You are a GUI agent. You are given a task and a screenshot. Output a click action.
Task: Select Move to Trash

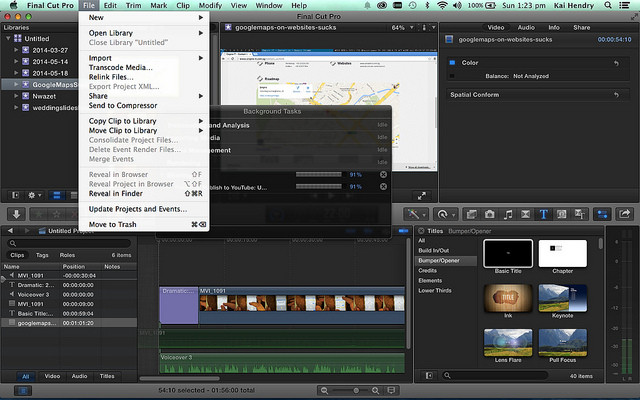pyautogui.click(x=144, y=224)
